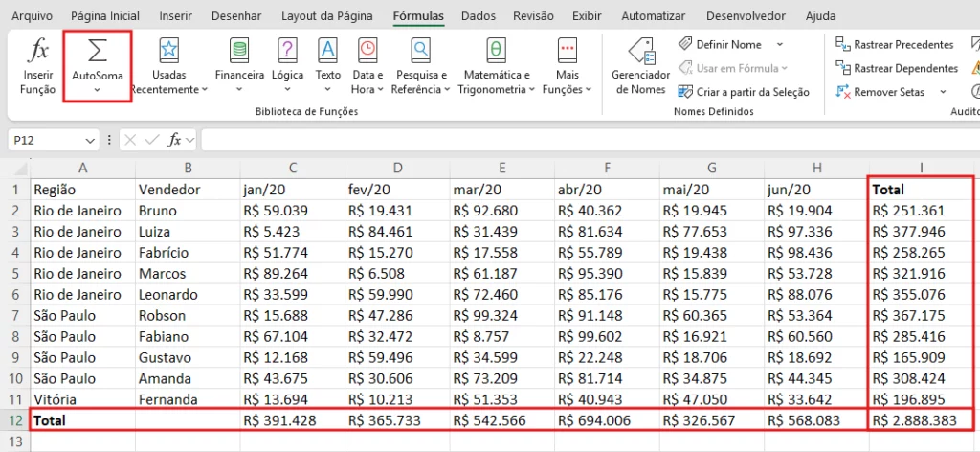Select column C header

click(x=292, y=168)
